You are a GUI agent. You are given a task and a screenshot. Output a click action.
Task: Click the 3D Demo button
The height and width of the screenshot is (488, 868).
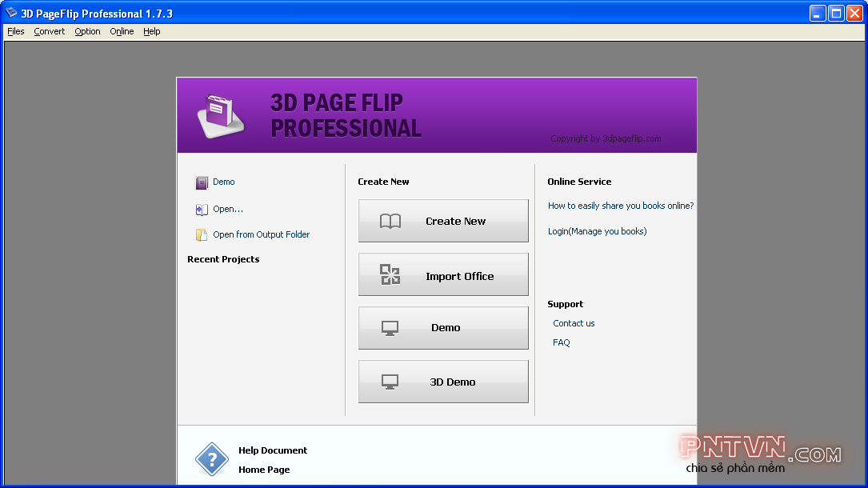point(443,382)
